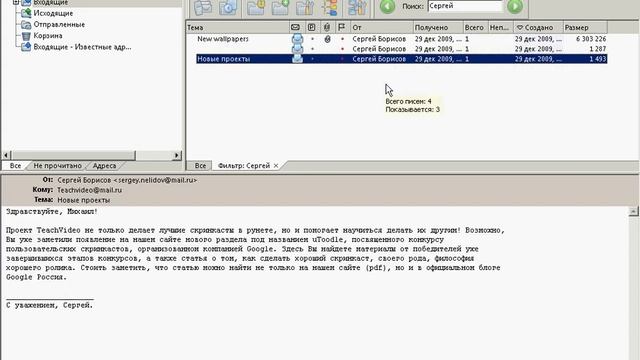Image resolution: width=640 pixels, height=360 pixels.
Task: Sort messages by the Неп... column
Action: click(x=500, y=27)
